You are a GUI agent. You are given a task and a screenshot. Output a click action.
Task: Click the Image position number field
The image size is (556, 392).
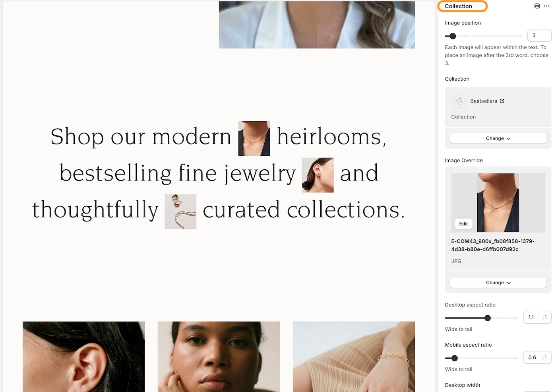[539, 35]
